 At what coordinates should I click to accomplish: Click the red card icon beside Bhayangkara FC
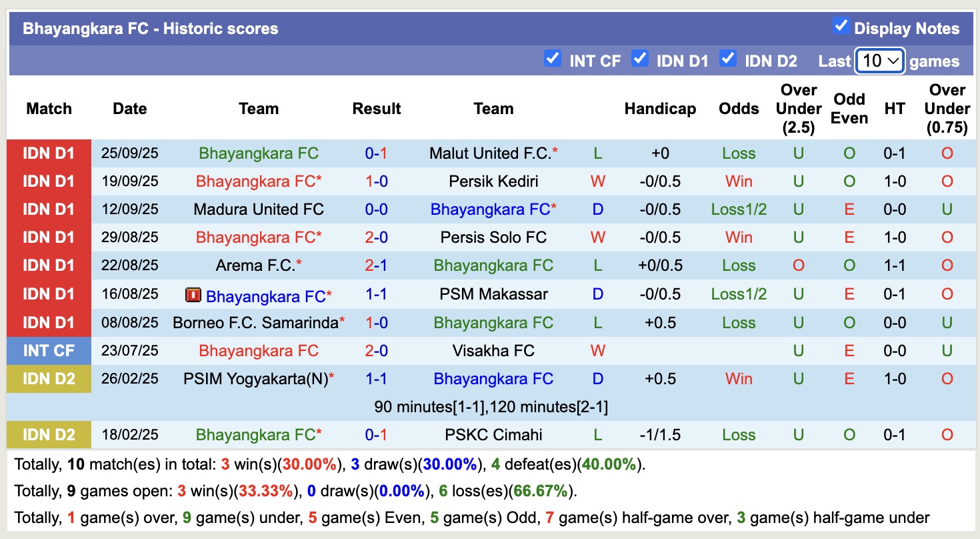pos(193,295)
